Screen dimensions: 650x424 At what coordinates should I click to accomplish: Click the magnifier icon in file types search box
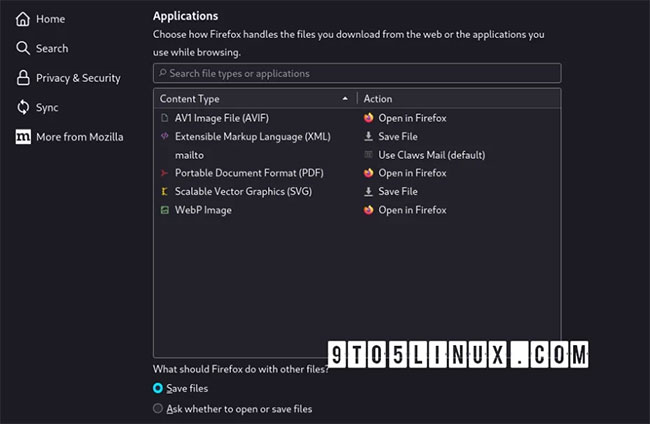click(162, 73)
